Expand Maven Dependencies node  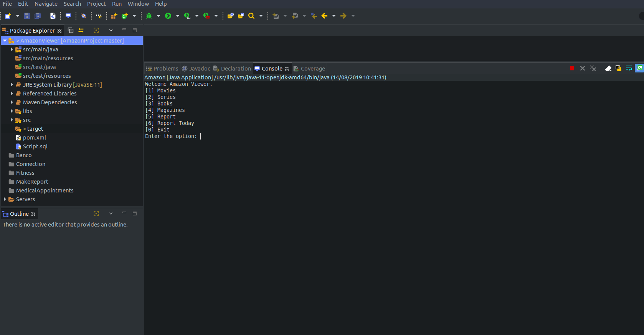pyautogui.click(x=12, y=102)
